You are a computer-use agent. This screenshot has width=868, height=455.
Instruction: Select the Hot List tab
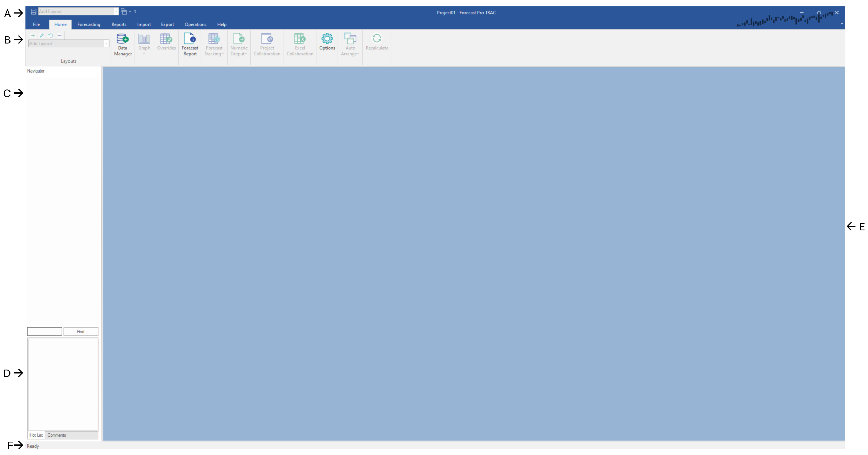[x=36, y=435]
